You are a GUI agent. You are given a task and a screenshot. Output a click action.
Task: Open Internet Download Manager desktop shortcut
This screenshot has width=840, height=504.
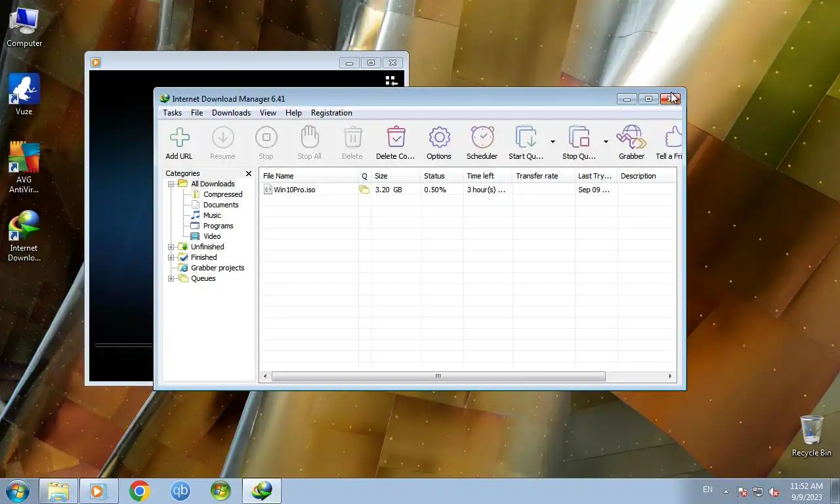(24, 236)
